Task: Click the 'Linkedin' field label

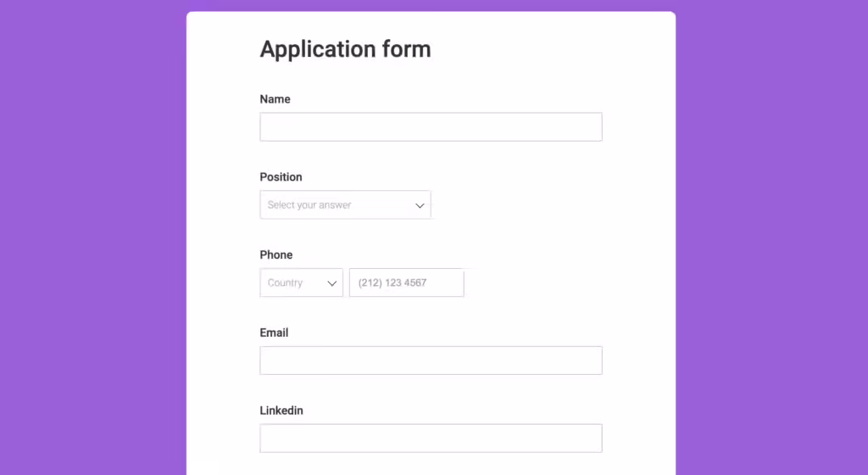Action: click(x=281, y=411)
